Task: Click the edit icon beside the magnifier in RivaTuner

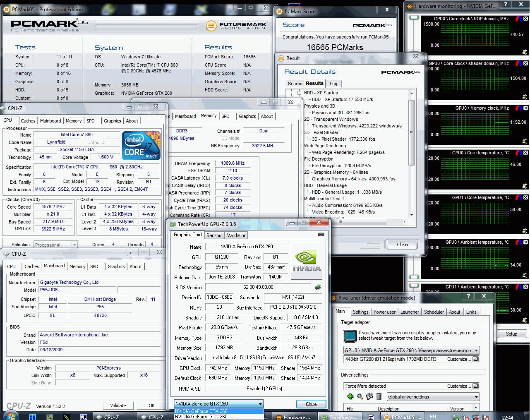Action: 369,396
